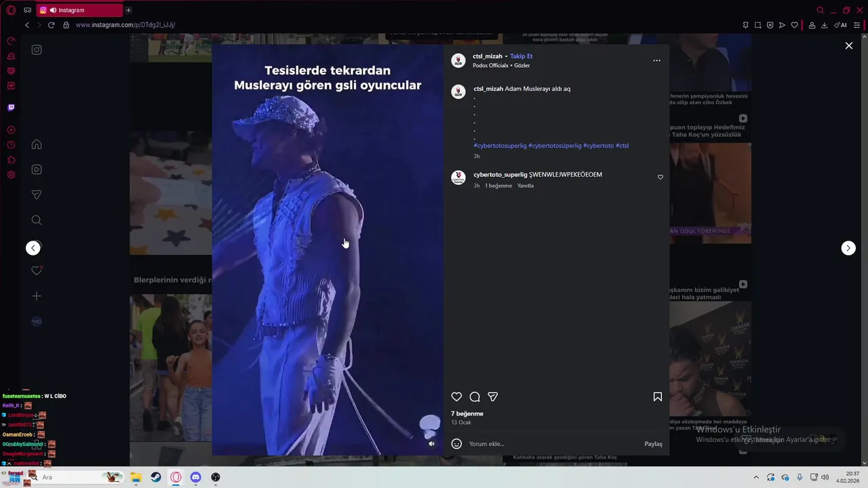Open Steam from the taskbar
Screen dimensions: 868x488
pos(156,477)
